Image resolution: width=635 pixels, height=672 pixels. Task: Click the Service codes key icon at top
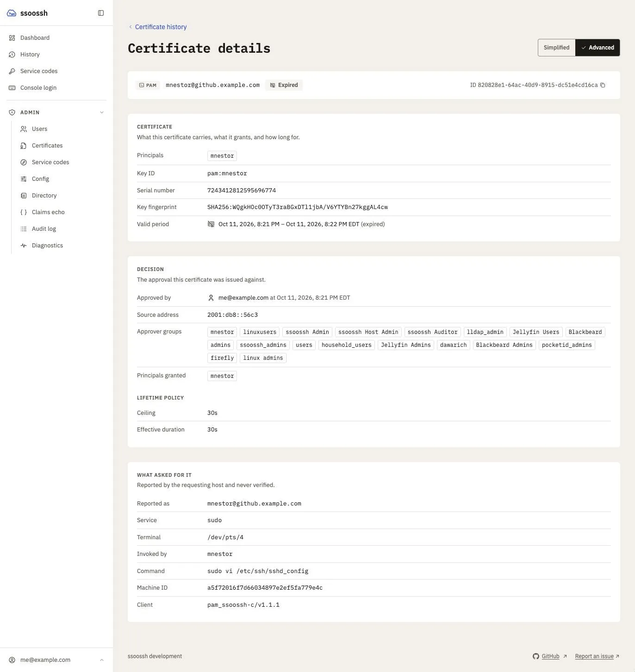[x=12, y=71]
